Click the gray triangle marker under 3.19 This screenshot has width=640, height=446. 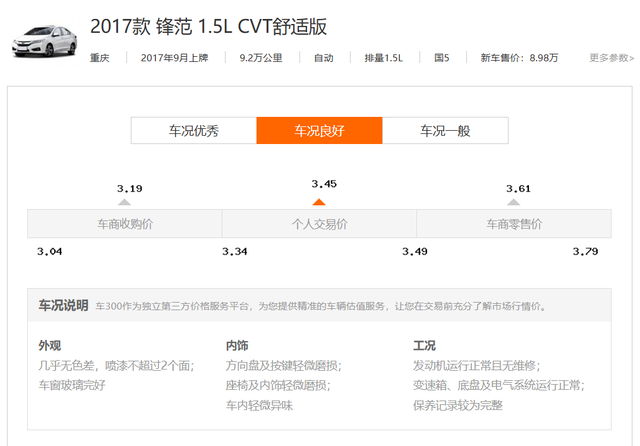tap(124, 202)
